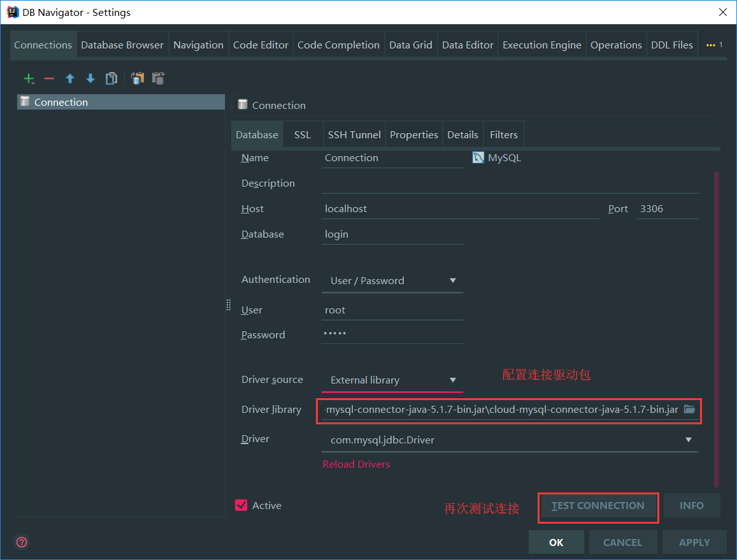Move connection up with the blue up arrow
Screen dimensions: 737x560
coord(69,78)
